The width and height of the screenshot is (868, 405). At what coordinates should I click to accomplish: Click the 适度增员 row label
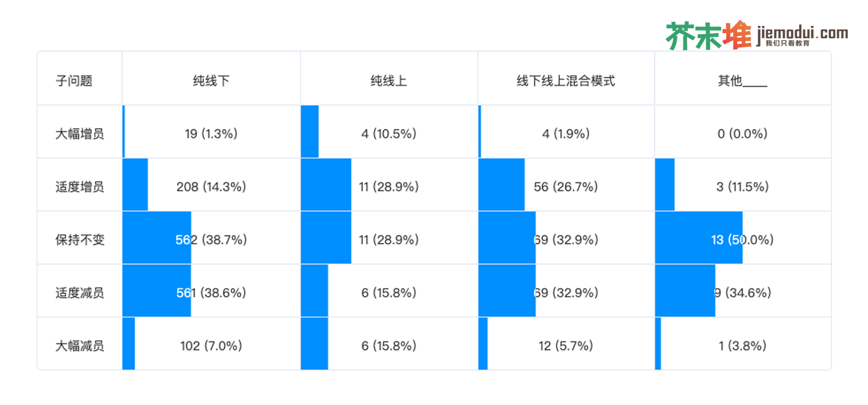pos(80,187)
